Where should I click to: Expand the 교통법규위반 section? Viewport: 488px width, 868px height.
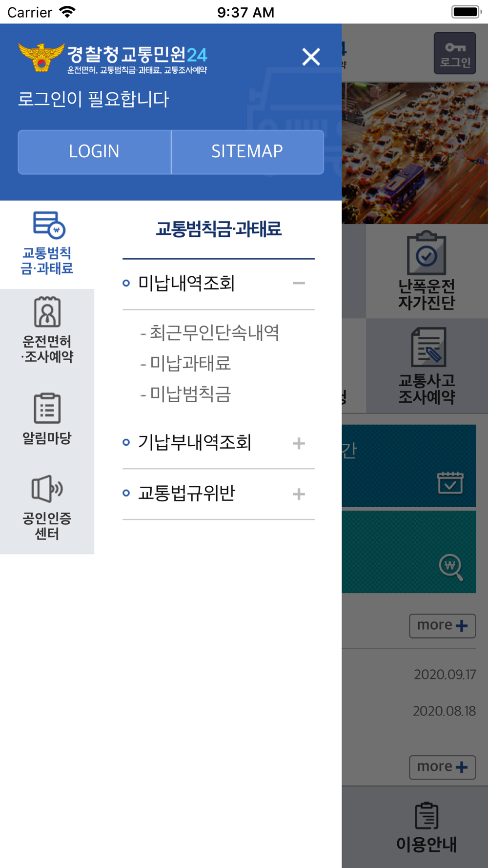click(x=299, y=494)
